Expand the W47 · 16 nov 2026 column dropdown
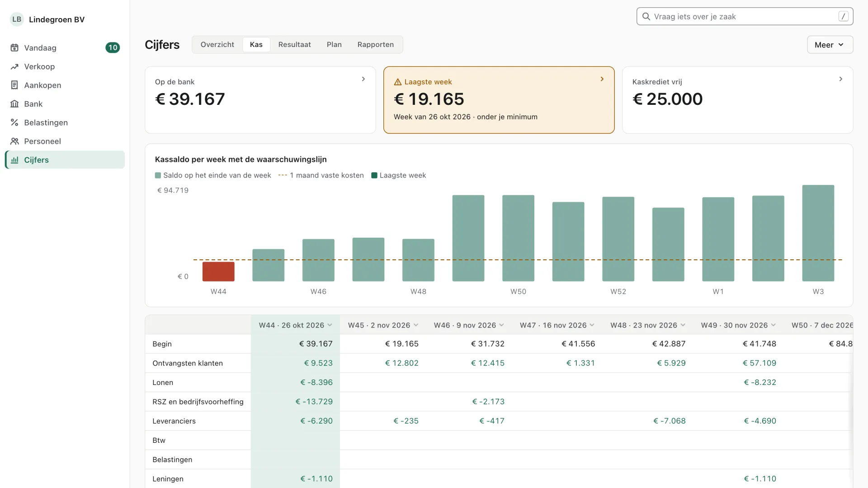This screenshot has height=488, width=868. point(592,325)
